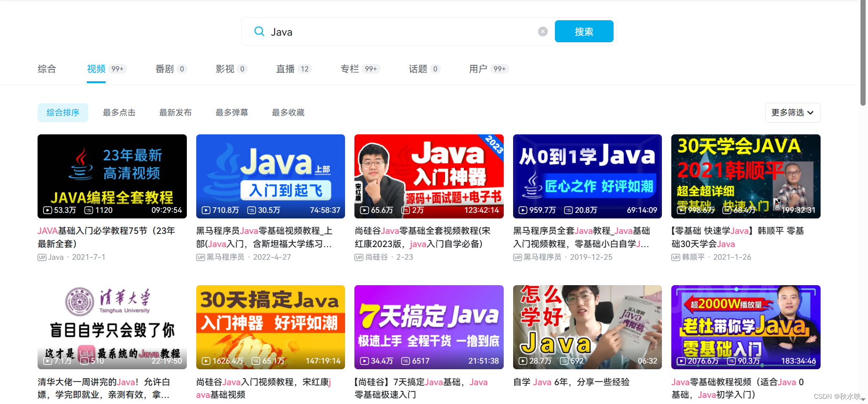Viewport: 868px width, 404px height.
Task: Click danmaku icon beside 65.1万
Action: (x=256, y=361)
